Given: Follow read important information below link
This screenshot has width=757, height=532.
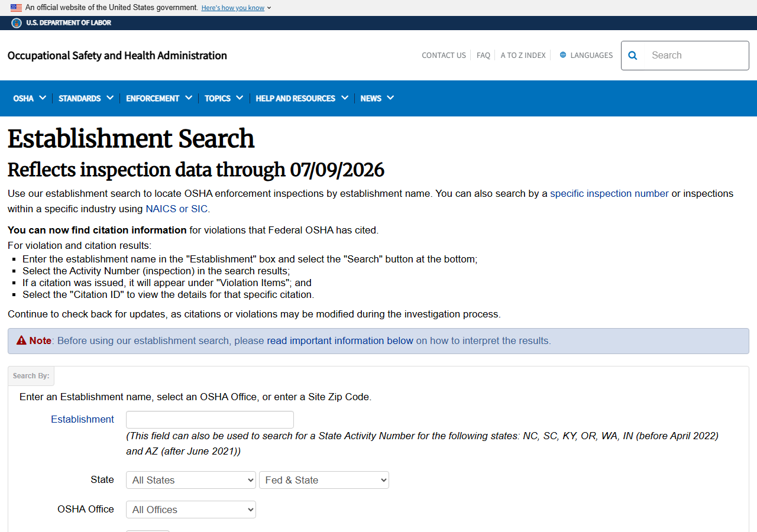Looking at the screenshot, I should [340, 340].
